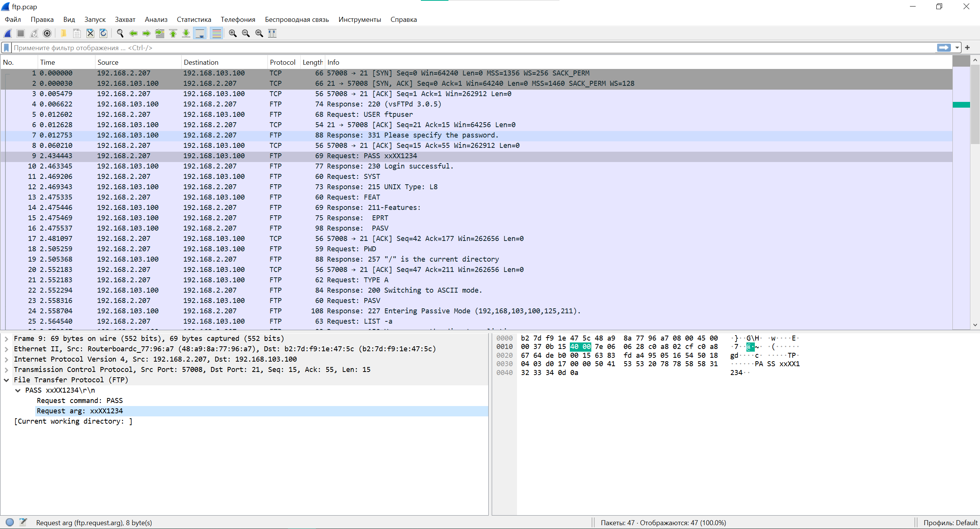Open the Анализ menu
Image resolution: width=980 pixels, height=529 pixels.
[156, 20]
